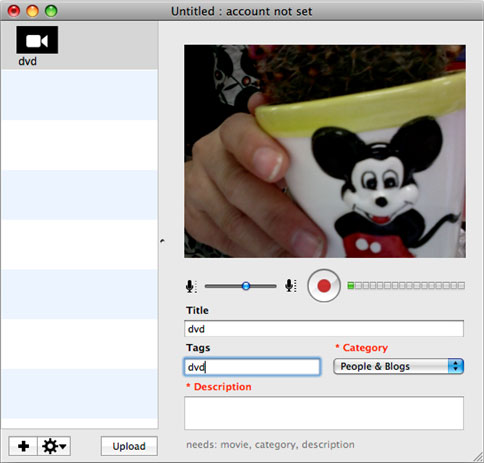484x463 pixels.
Task: Select the dvd video camera thumbnail
Action: tap(37, 40)
